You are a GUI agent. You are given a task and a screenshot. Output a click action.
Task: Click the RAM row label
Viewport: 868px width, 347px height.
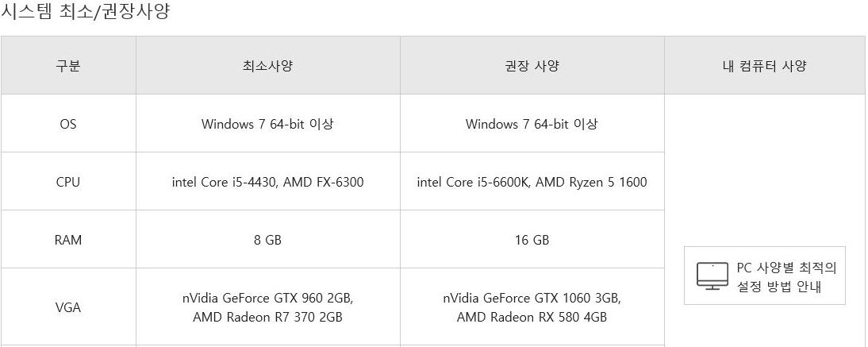click(68, 240)
